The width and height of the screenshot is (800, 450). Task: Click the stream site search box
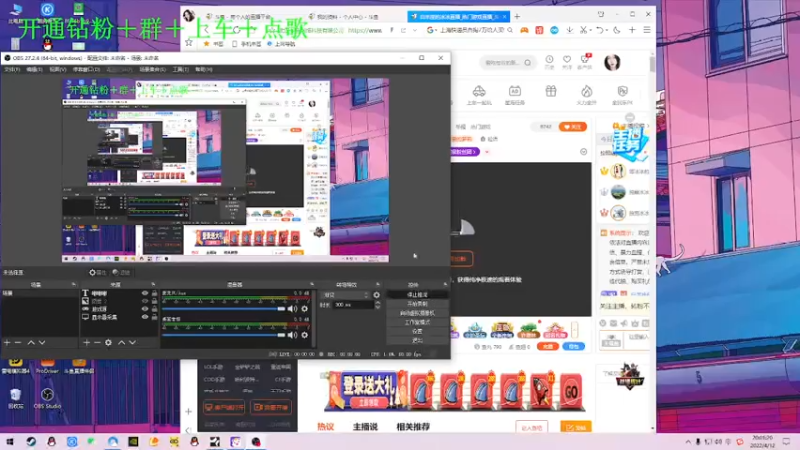pyautogui.click(x=508, y=63)
